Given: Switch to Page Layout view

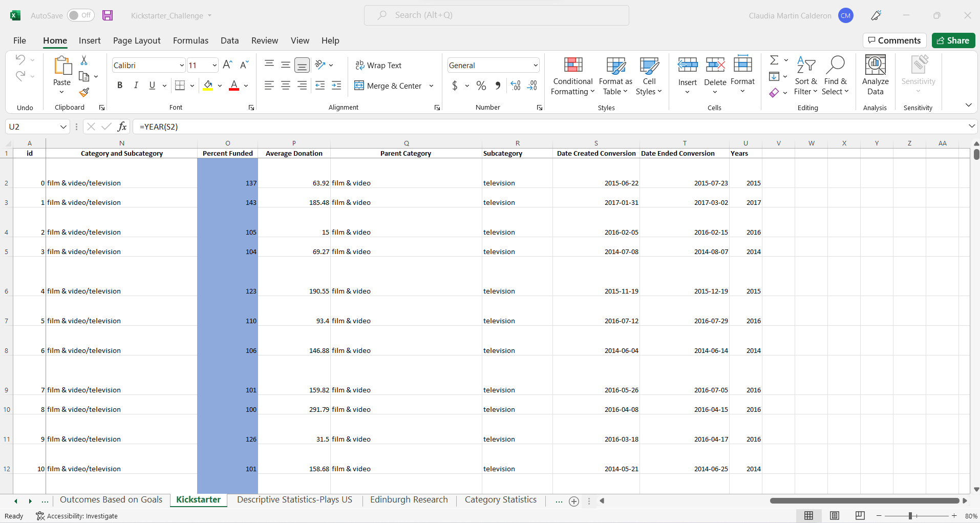Looking at the screenshot, I should click(x=835, y=515).
